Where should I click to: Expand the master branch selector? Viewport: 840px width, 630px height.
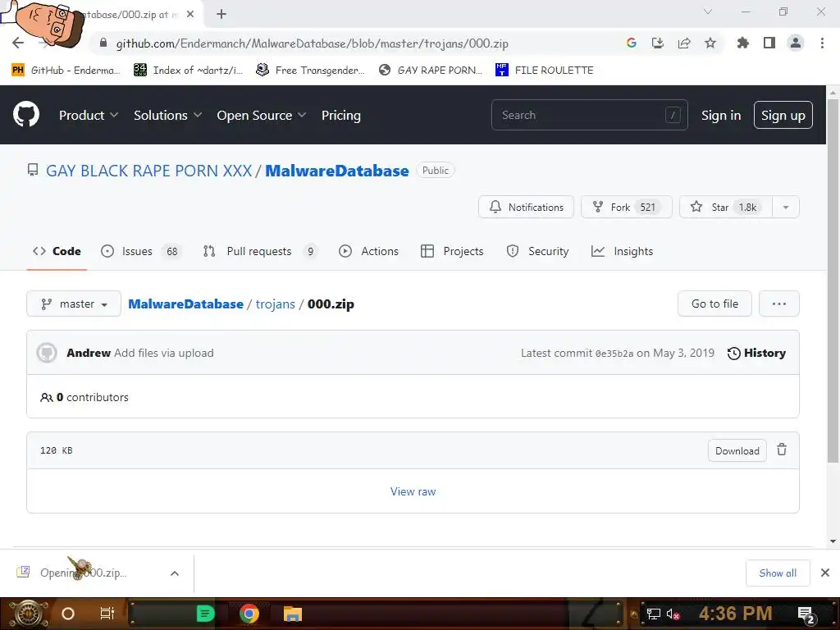click(x=74, y=304)
